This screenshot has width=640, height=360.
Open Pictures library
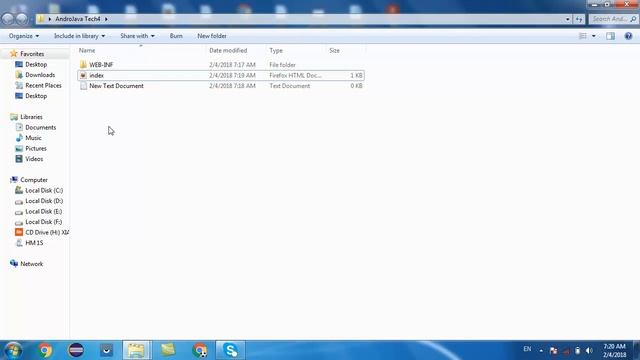coord(36,149)
